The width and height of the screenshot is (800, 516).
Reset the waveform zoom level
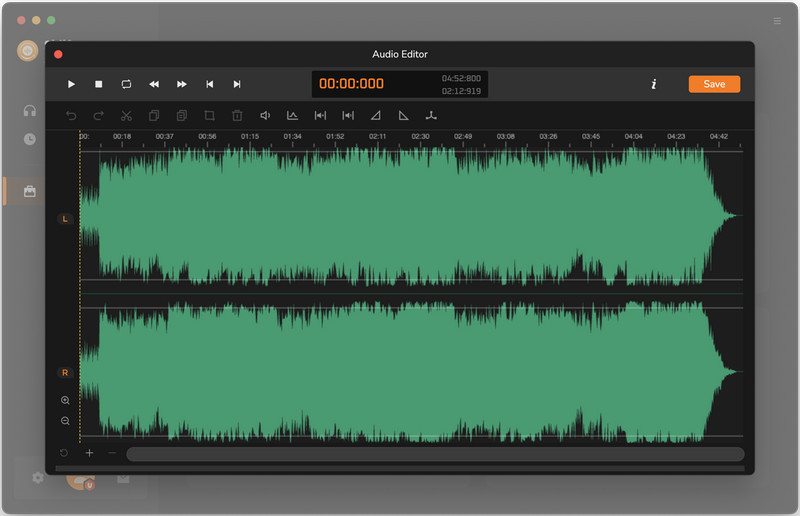tap(64, 453)
